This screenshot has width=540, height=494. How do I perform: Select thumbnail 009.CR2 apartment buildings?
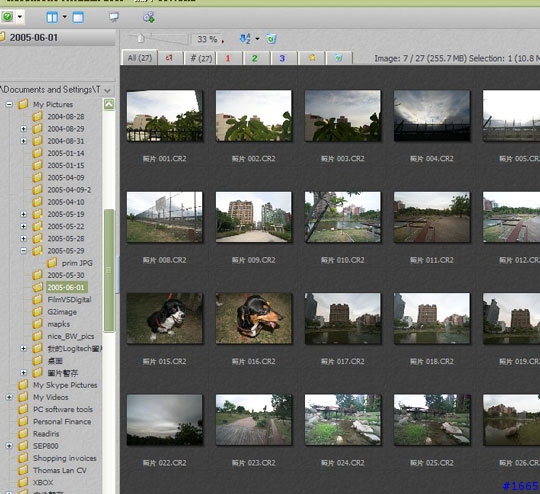tap(253, 217)
